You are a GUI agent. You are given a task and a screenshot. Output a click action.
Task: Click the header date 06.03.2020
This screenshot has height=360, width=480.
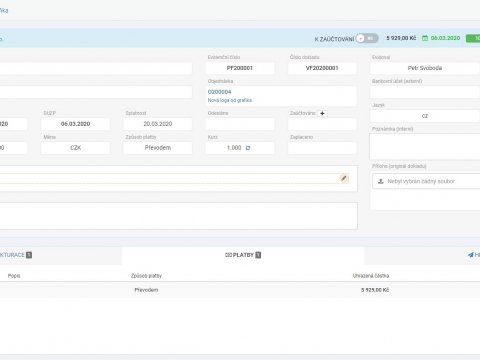[445, 38]
